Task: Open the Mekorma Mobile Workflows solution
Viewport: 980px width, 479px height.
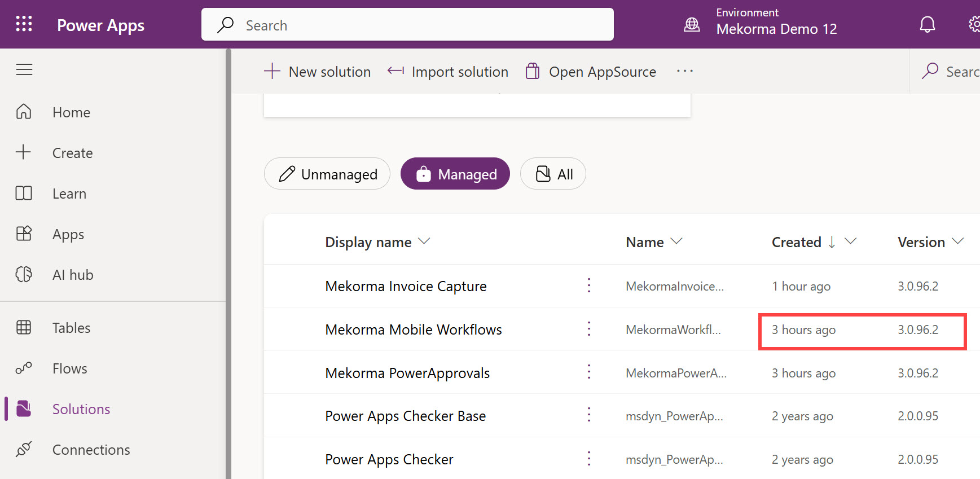Action: coord(413,329)
